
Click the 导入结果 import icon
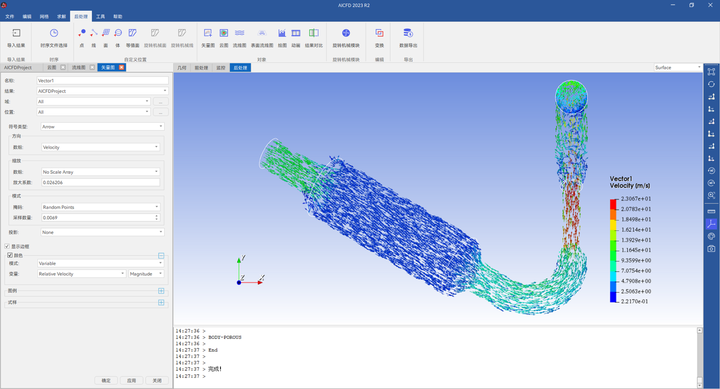tap(16, 33)
